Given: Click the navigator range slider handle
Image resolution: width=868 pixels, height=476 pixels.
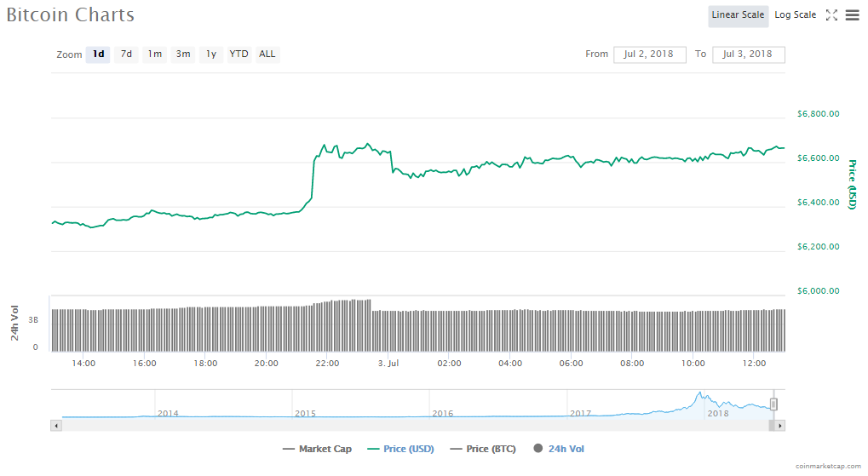Looking at the screenshot, I should [773, 404].
